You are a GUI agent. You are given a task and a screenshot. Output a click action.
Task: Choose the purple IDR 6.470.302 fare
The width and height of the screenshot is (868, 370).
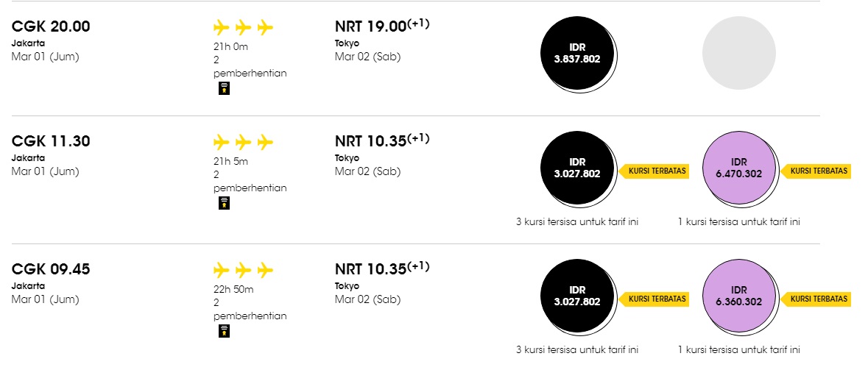(x=740, y=168)
